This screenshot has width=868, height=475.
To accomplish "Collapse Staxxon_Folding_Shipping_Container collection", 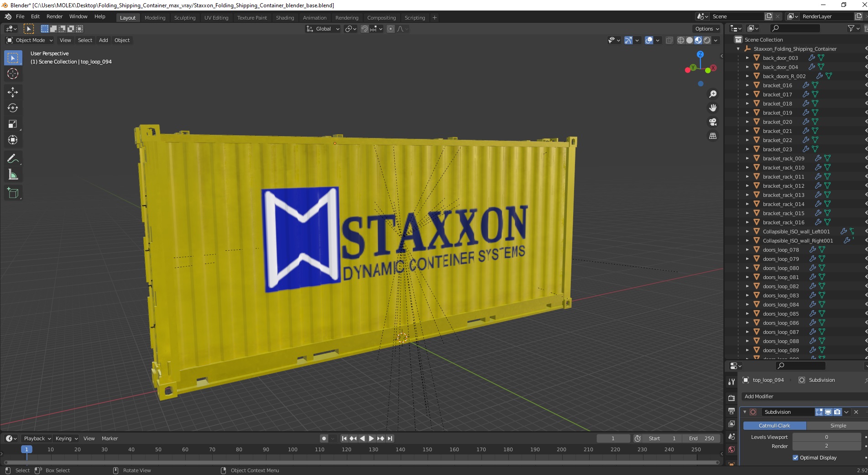I will click(738, 49).
